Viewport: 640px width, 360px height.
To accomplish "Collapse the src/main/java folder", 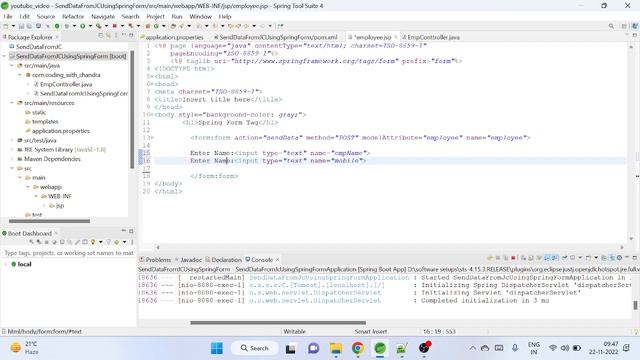I will click(x=12, y=65).
